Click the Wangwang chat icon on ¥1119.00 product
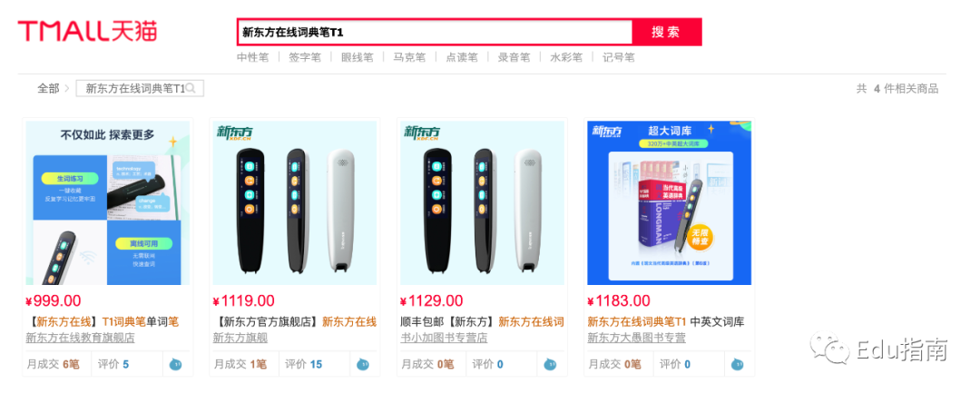This screenshot has width=980, height=393. point(363,364)
